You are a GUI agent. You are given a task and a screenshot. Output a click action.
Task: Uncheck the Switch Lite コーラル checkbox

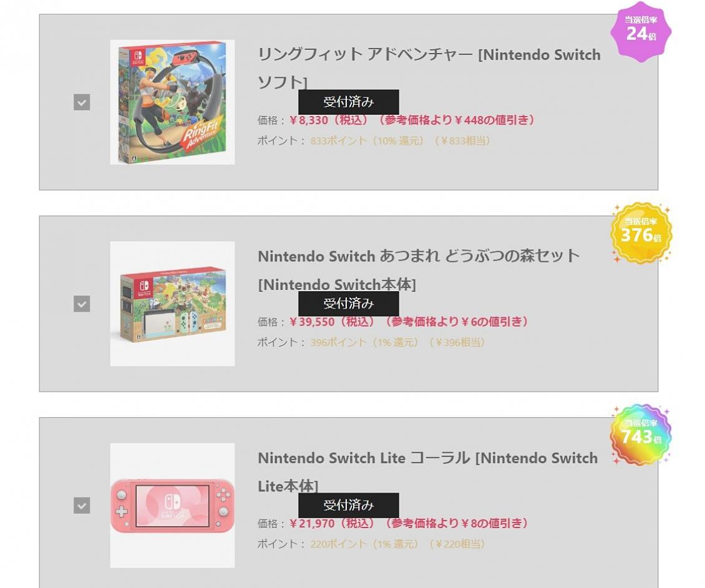click(80, 506)
